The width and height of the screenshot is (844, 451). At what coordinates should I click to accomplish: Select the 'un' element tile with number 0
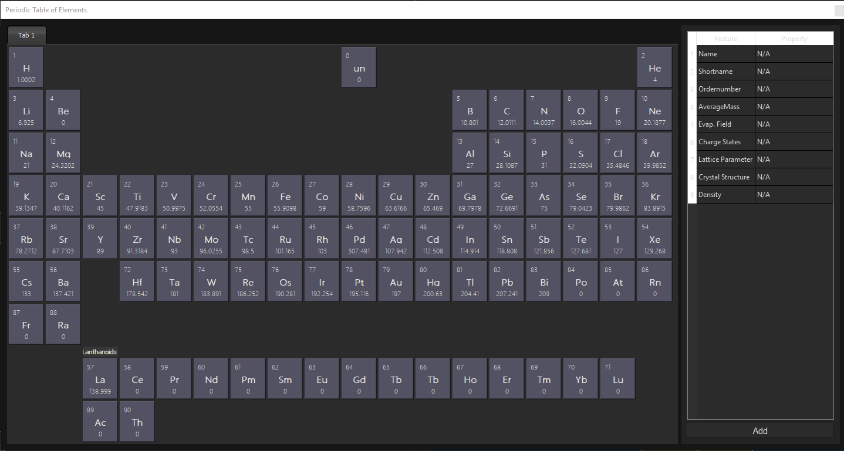pyautogui.click(x=359, y=67)
